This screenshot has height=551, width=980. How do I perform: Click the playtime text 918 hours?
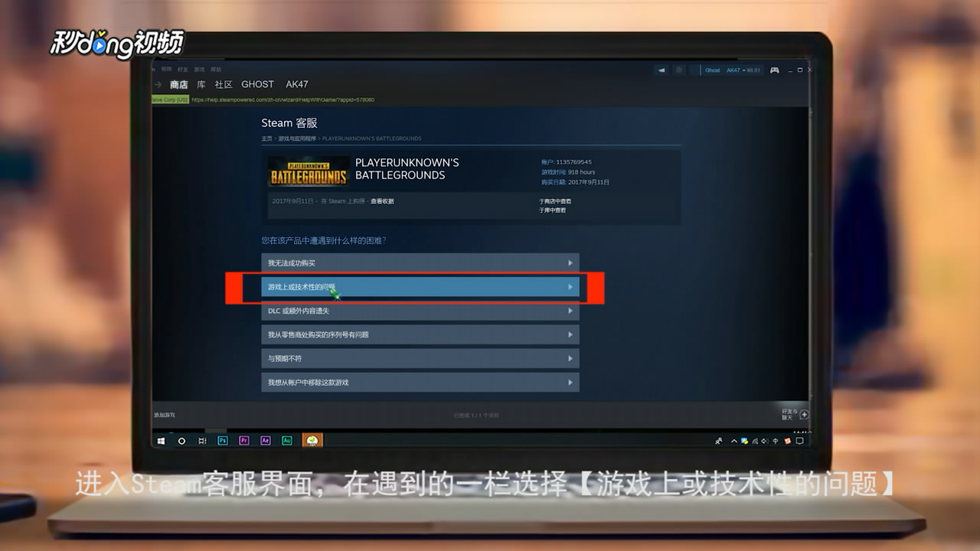[582, 172]
